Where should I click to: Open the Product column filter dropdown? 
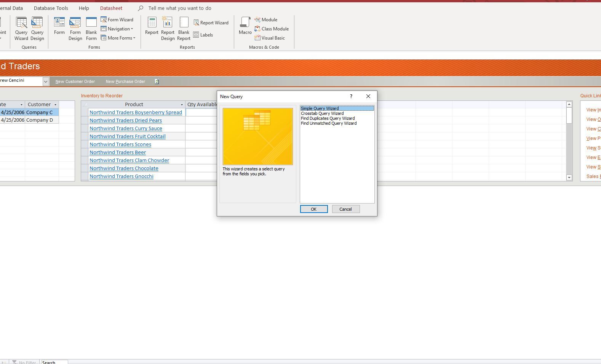tap(182, 105)
